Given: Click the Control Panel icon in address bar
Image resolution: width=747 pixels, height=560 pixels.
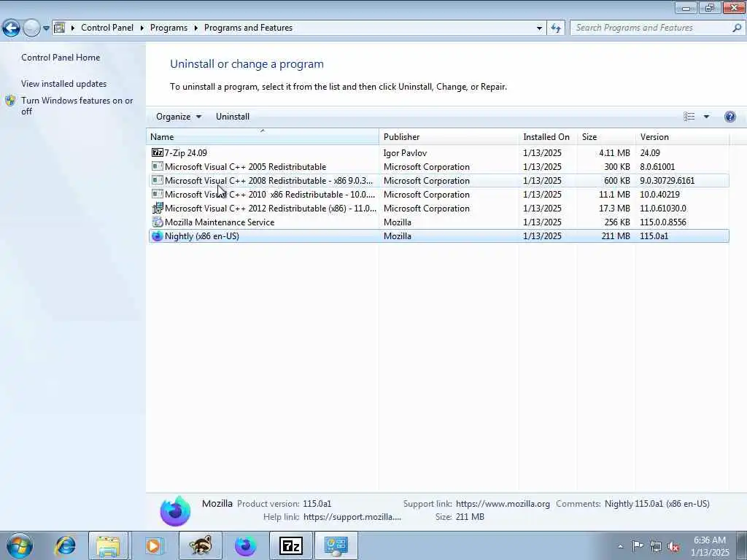Looking at the screenshot, I should pos(60,28).
